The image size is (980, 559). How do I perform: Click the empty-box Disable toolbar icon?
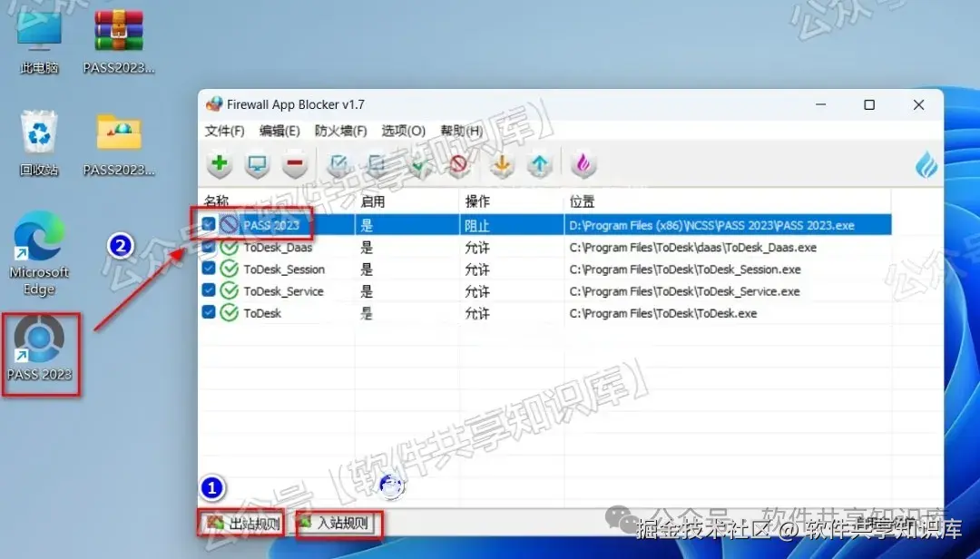click(x=377, y=164)
